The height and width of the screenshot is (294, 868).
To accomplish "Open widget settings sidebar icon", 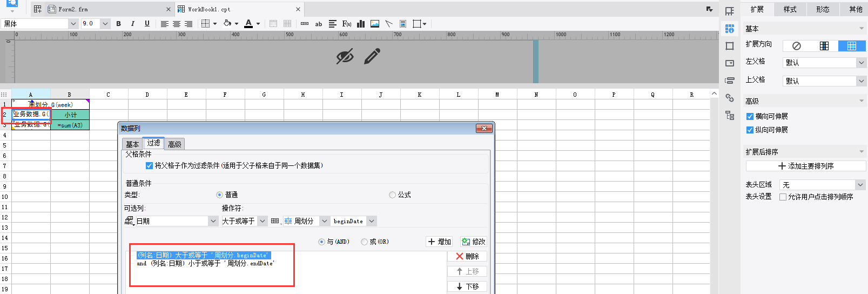I will click(x=730, y=63).
